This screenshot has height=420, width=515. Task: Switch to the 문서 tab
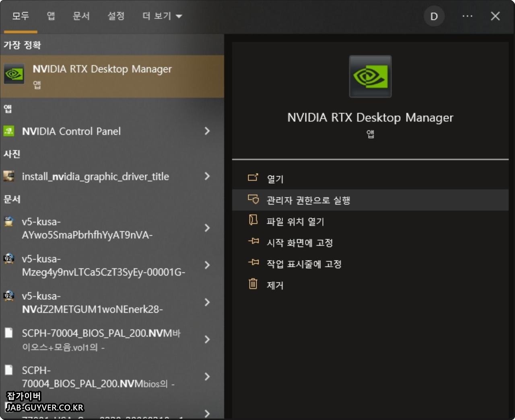pos(81,16)
